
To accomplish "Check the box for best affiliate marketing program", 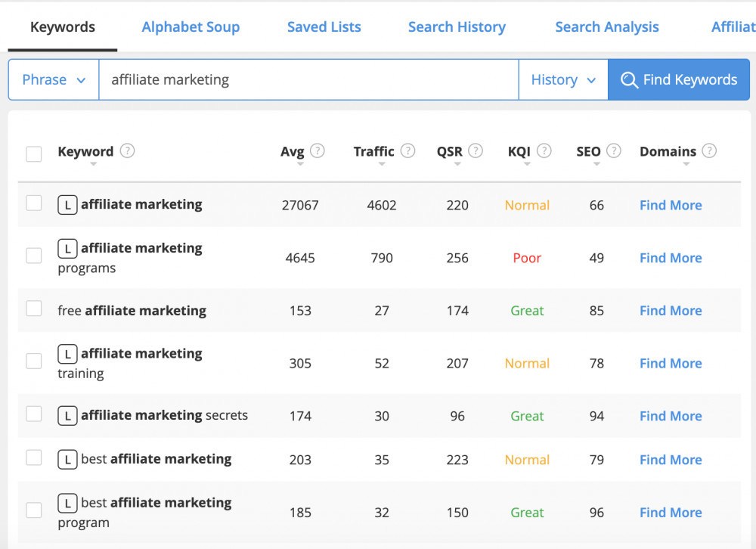I will point(34,510).
